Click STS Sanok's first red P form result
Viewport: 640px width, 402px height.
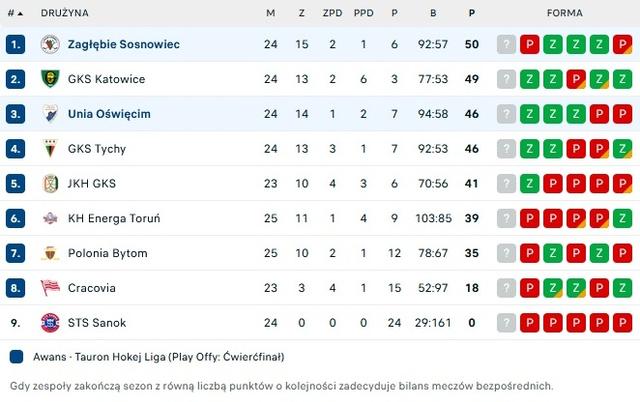click(529, 323)
